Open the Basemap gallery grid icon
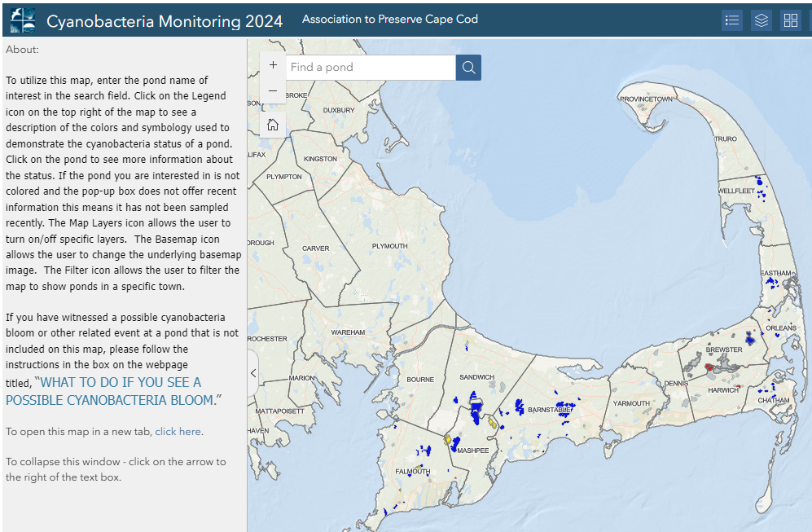The height and width of the screenshot is (532, 812). (x=790, y=20)
